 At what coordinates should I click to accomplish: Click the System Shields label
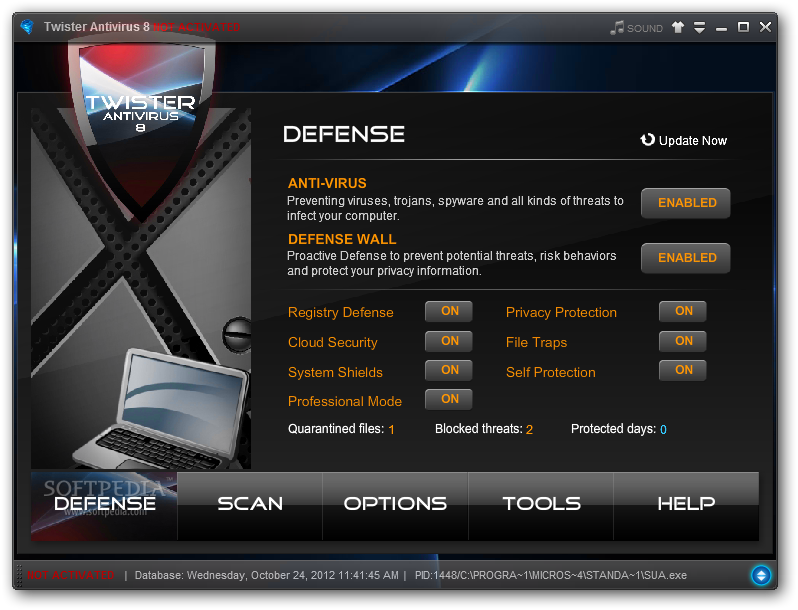coord(335,372)
